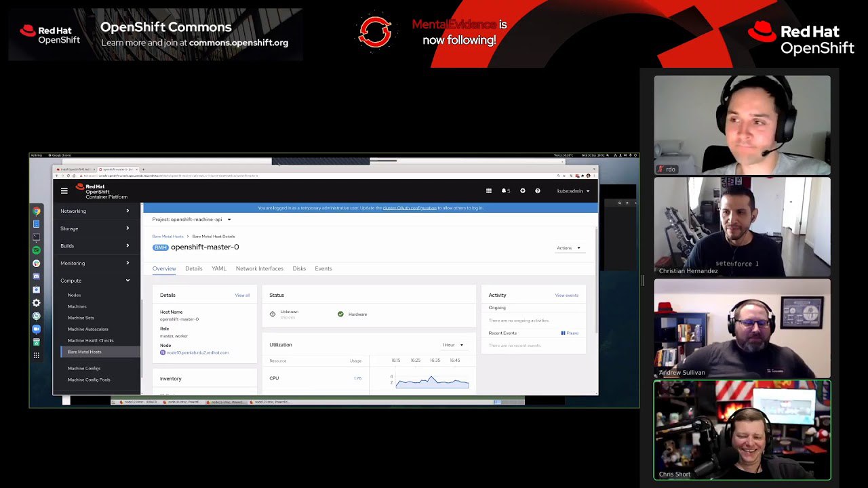Open the Project openshift-machine-api dropdown
868x488 pixels.
(192, 220)
